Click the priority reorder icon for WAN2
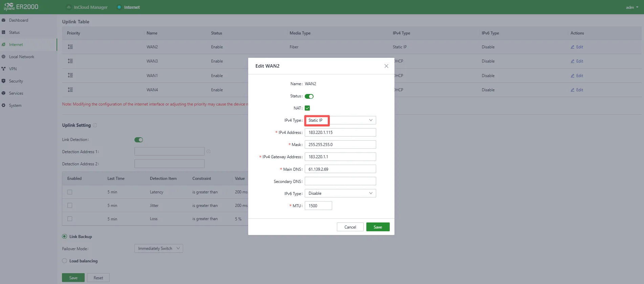The width and height of the screenshot is (644, 284). tap(70, 47)
